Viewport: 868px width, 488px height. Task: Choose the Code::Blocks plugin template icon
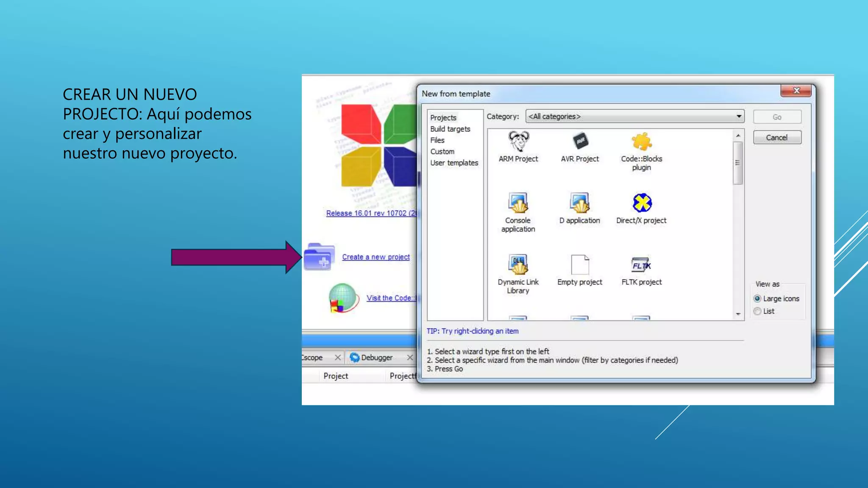coord(641,142)
